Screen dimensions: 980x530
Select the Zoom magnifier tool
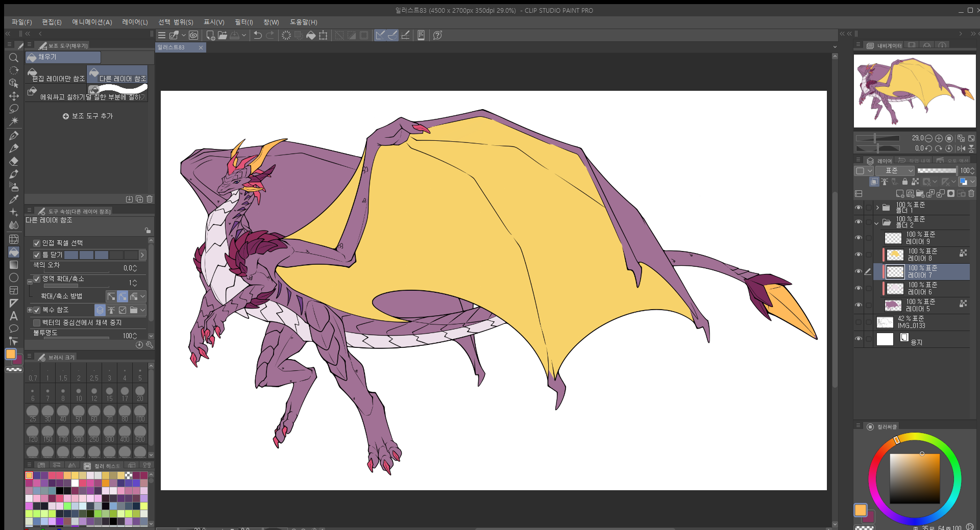tap(14, 58)
